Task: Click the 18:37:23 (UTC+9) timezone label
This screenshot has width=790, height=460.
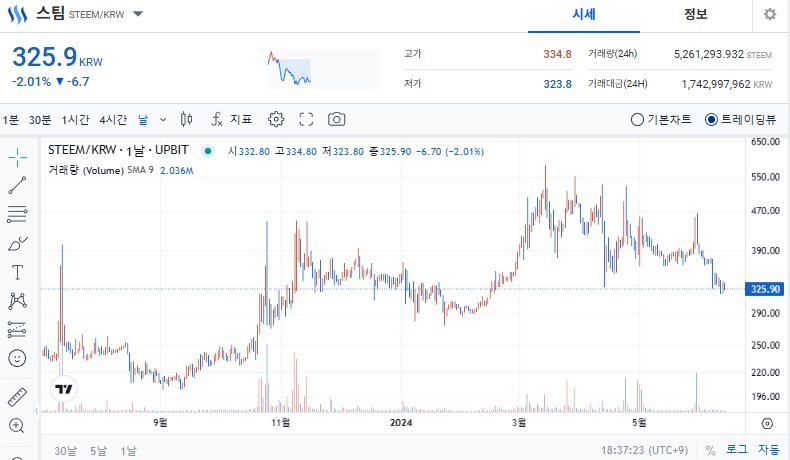Action: [x=644, y=450]
